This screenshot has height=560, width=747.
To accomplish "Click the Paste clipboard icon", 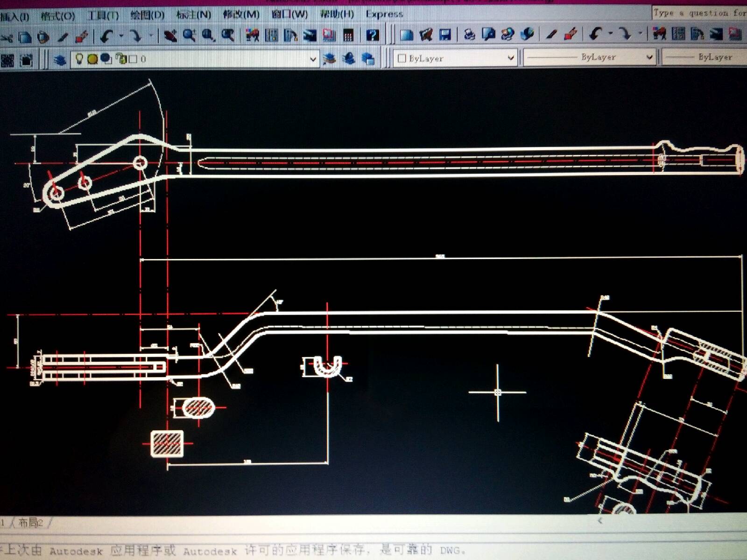I will pos(44,36).
